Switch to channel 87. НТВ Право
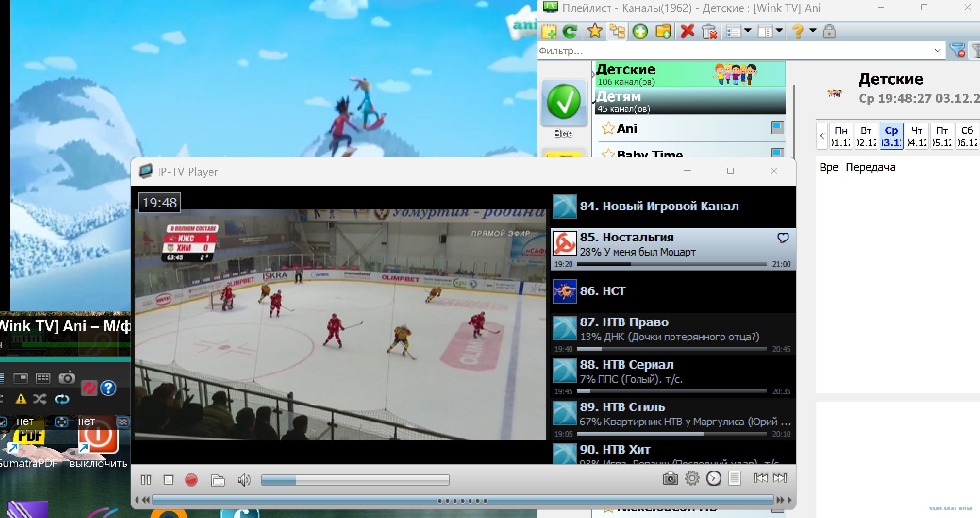Viewport: 980px width, 518px height. 673,334
